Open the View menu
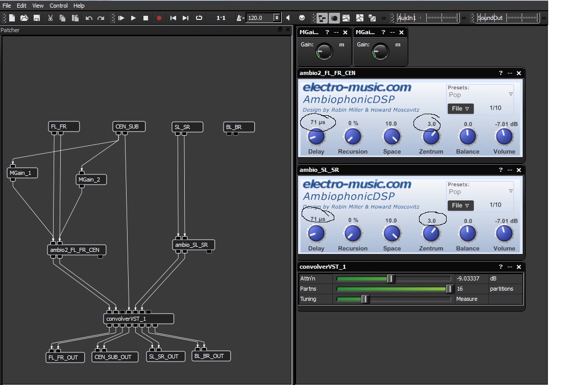Image resolution: width=588 pixels, height=385 pixels. click(x=38, y=6)
